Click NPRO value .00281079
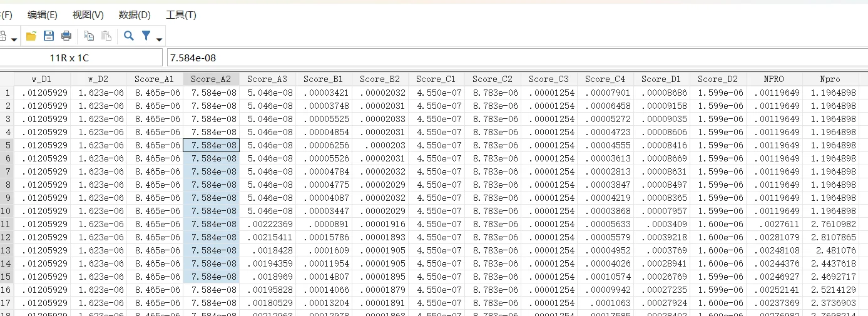The width and height of the screenshot is (868, 316). click(x=774, y=237)
